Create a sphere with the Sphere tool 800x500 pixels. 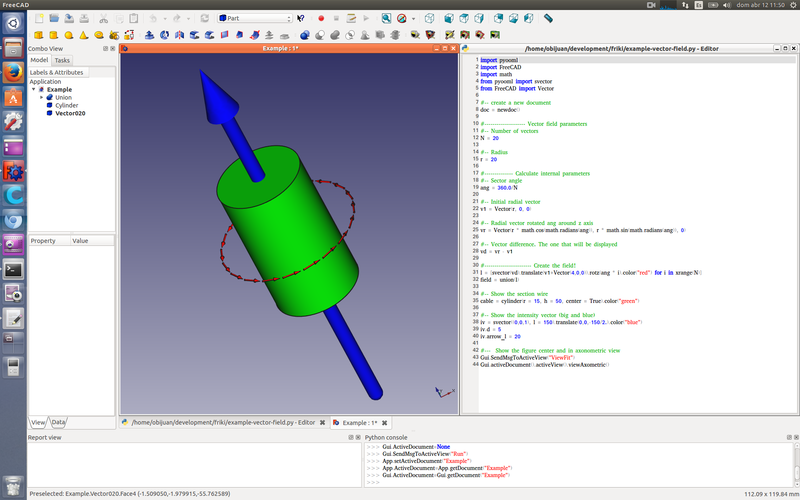coord(69,35)
